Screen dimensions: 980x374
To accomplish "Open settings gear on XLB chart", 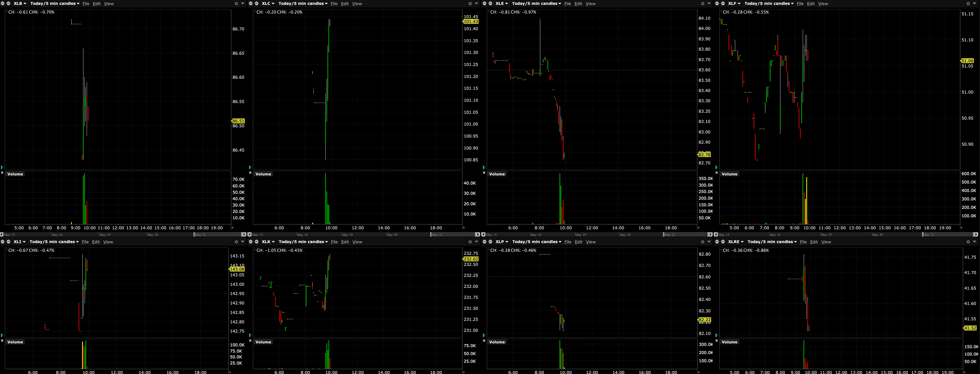I will 236,3.
